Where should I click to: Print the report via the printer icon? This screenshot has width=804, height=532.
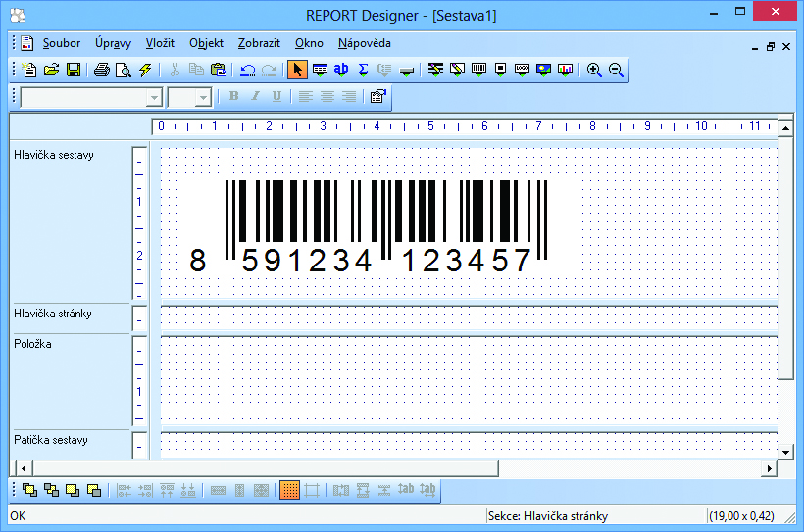102,70
